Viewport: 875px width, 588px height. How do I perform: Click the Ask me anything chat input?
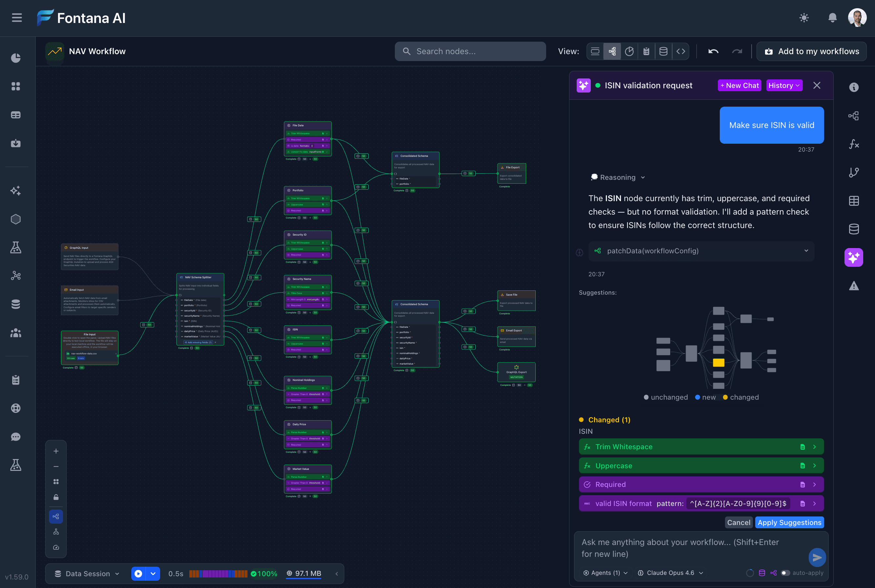click(x=694, y=548)
